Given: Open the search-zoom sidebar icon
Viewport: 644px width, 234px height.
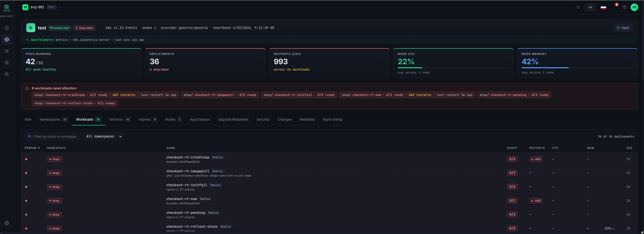Looking at the screenshot, I should click(7, 63).
